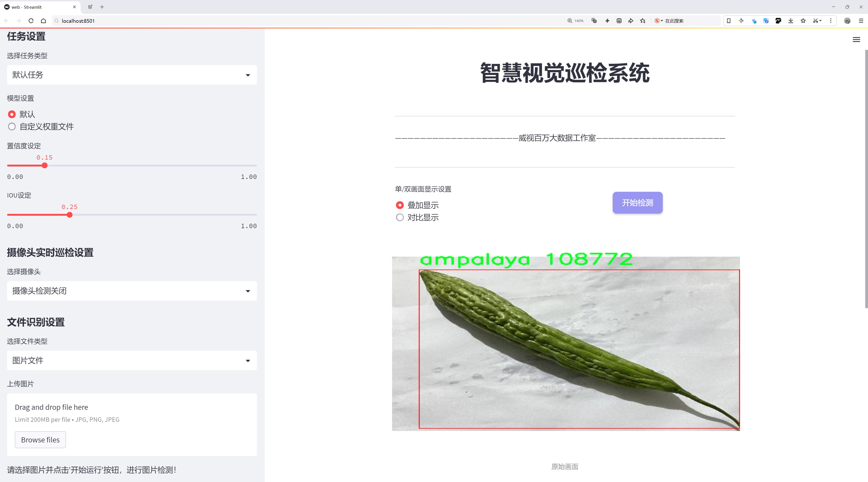The width and height of the screenshot is (868, 482).
Task: Select the 对比显示 display mode
Action: point(400,217)
